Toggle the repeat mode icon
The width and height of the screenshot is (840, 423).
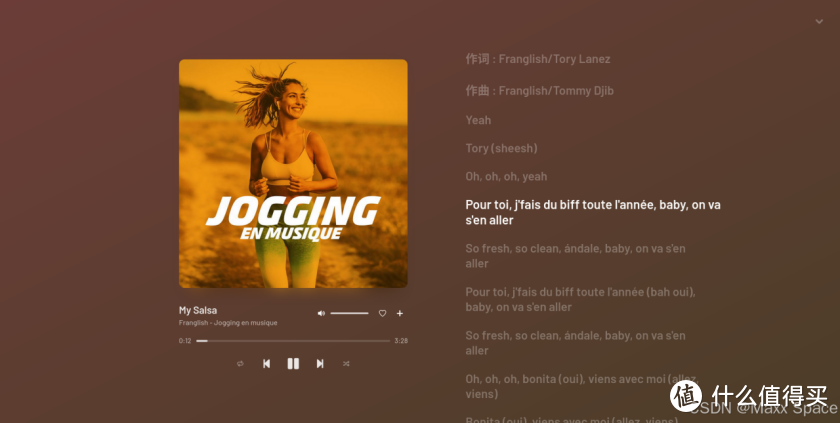click(240, 364)
